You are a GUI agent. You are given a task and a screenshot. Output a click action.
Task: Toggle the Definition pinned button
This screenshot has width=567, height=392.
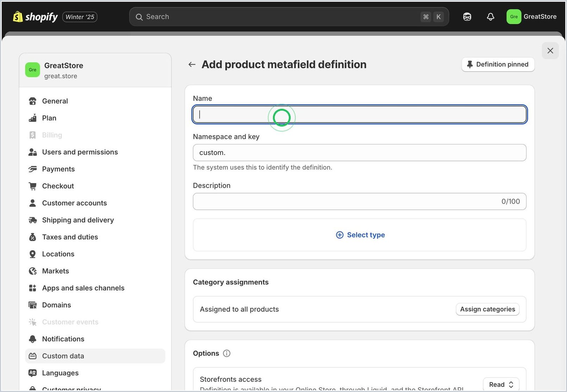(x=498, y=64)
